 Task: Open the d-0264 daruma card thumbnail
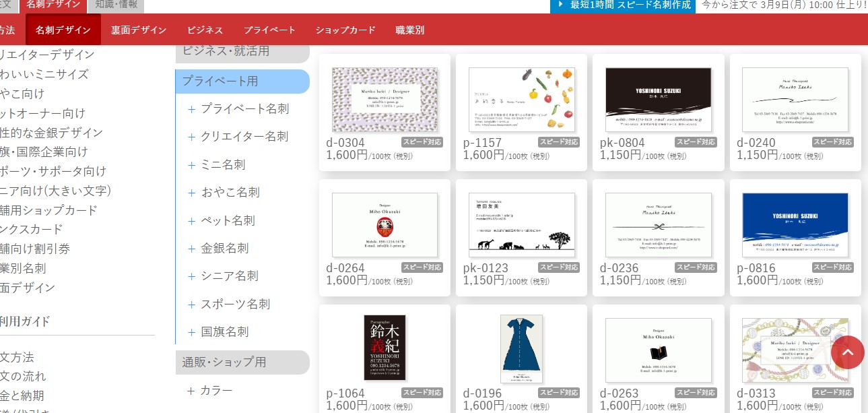click(x=385, y=225)
